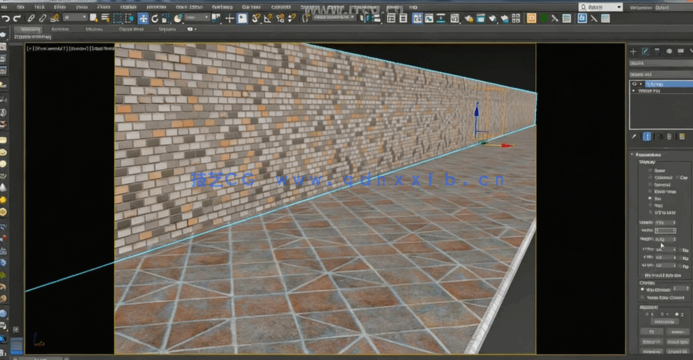The height and width of the screenshot is (360, 693).
Task: Open the Configure Modifier Sets icon
Action: [x=682, y=137]
